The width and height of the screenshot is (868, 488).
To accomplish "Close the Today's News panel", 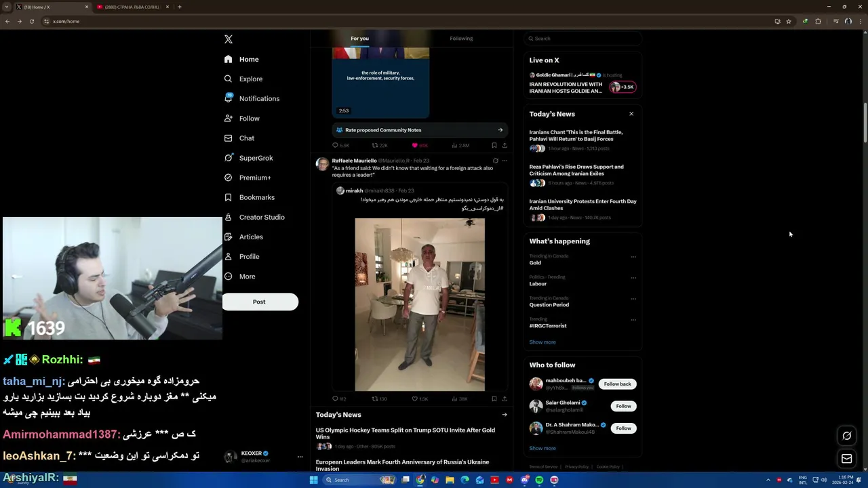I will (631, 114).
